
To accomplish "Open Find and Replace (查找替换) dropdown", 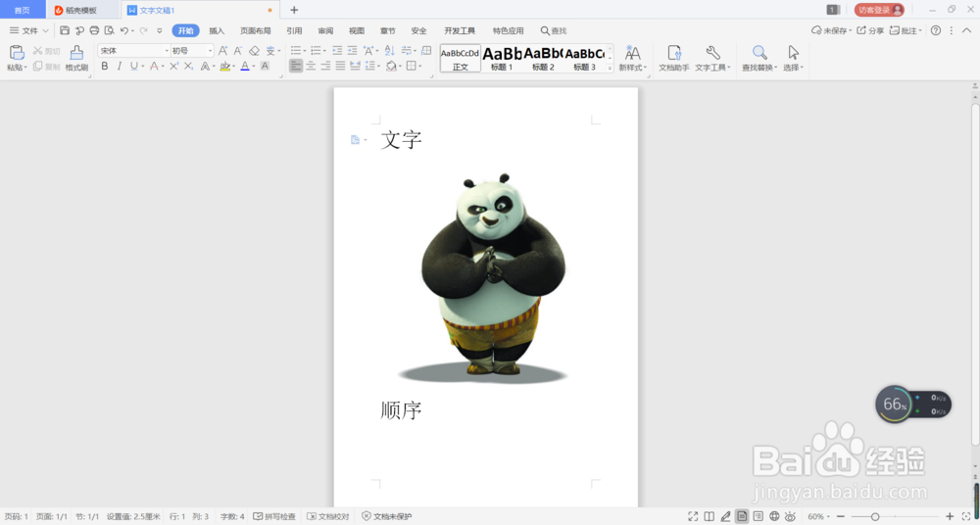I will 760,58.
